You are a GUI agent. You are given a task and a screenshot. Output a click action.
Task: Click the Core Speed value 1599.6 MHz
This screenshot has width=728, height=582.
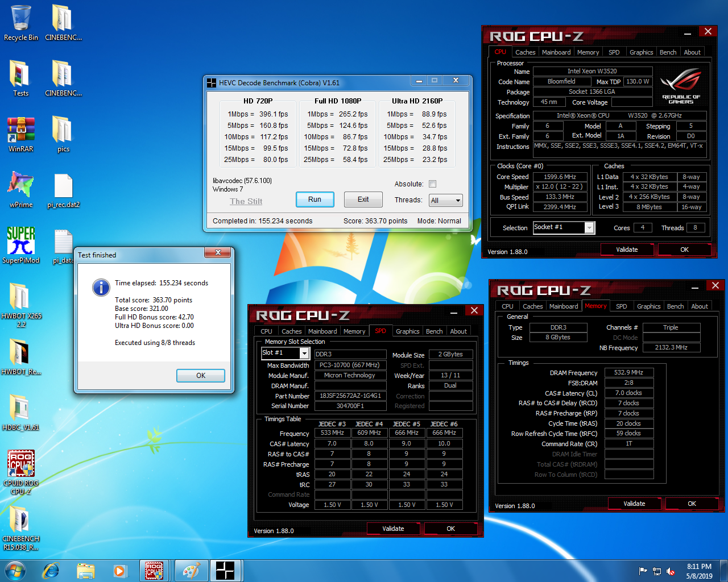pyautogui.click(x=560, y=177)
